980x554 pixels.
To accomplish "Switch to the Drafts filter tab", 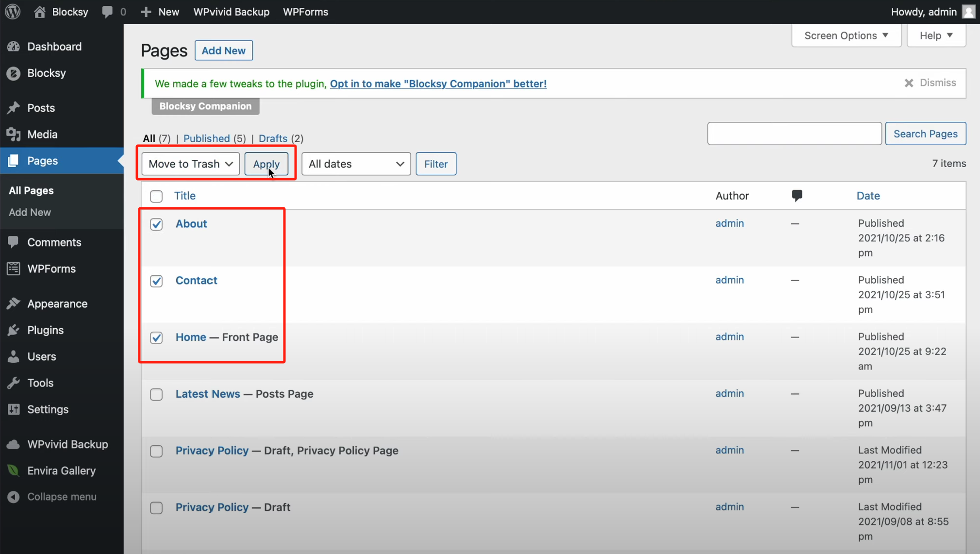I will click(x=273, y=138).
